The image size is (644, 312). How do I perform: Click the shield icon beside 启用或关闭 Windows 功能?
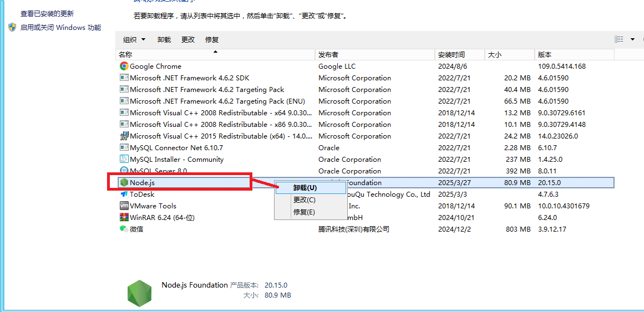coord(12,28)
